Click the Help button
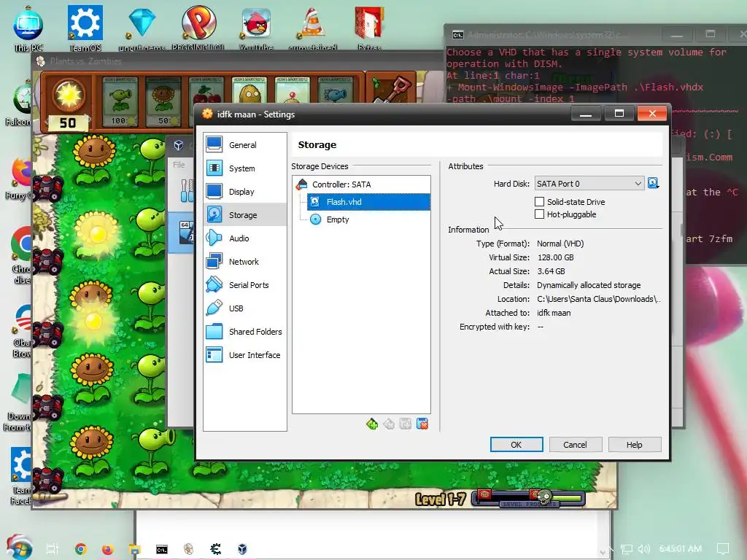 click(x=634, y=444)
